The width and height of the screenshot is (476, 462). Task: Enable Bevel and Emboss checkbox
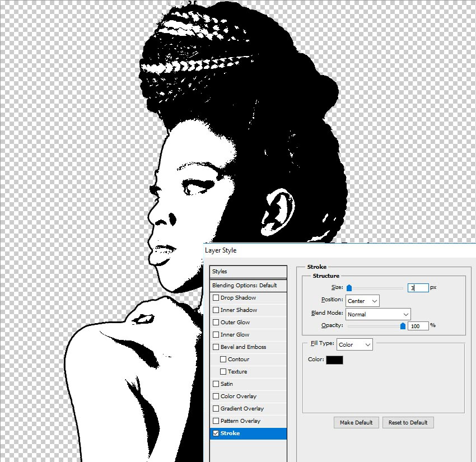(x=216, y=347)
